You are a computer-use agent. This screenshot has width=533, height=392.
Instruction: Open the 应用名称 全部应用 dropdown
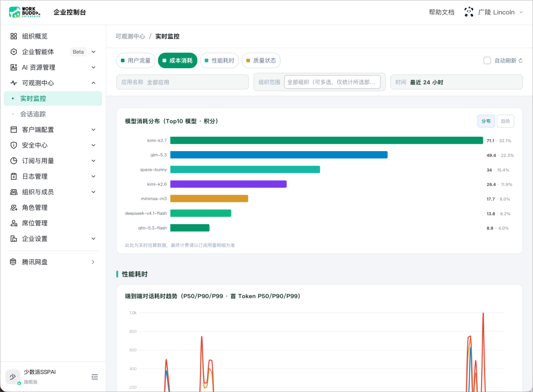point(183,82)
